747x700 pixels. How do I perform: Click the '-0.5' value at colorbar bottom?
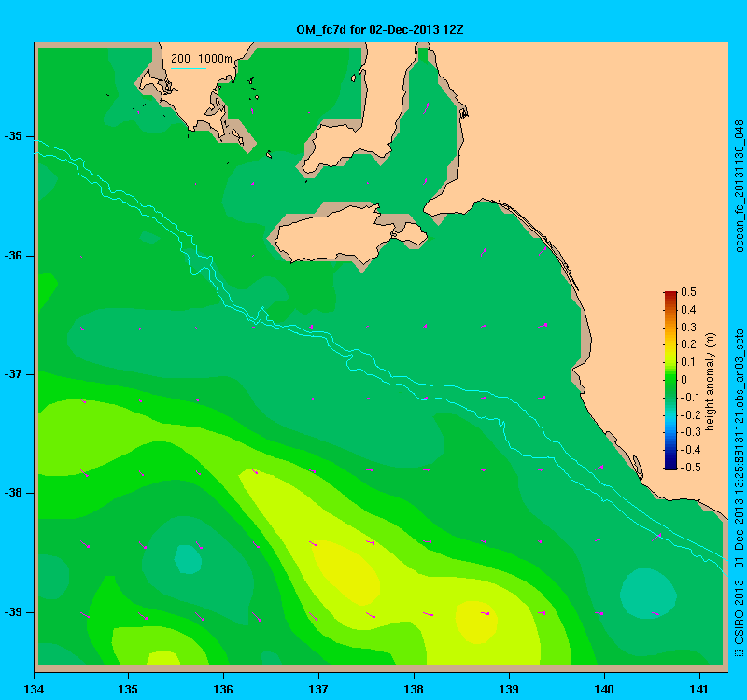(691, 468)
